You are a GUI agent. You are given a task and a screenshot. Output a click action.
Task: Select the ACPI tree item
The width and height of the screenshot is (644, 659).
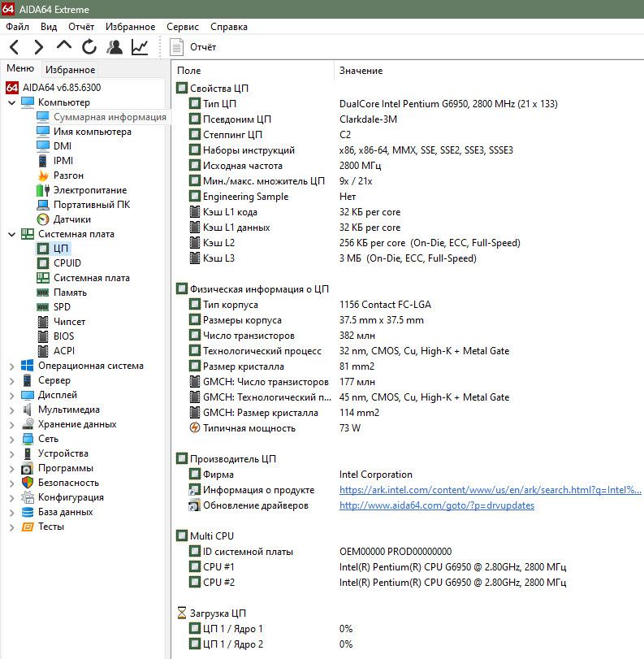(64, 350)
